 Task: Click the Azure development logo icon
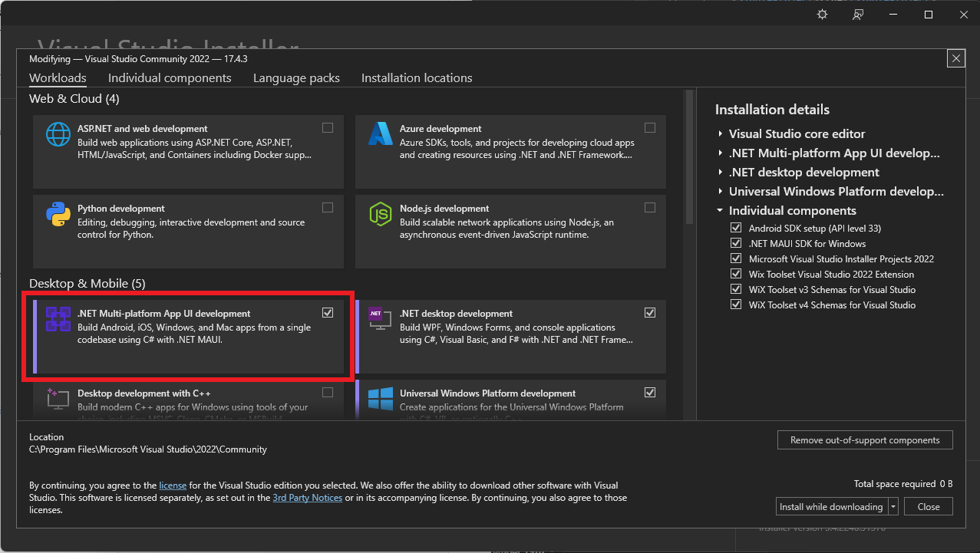(381, 134)
